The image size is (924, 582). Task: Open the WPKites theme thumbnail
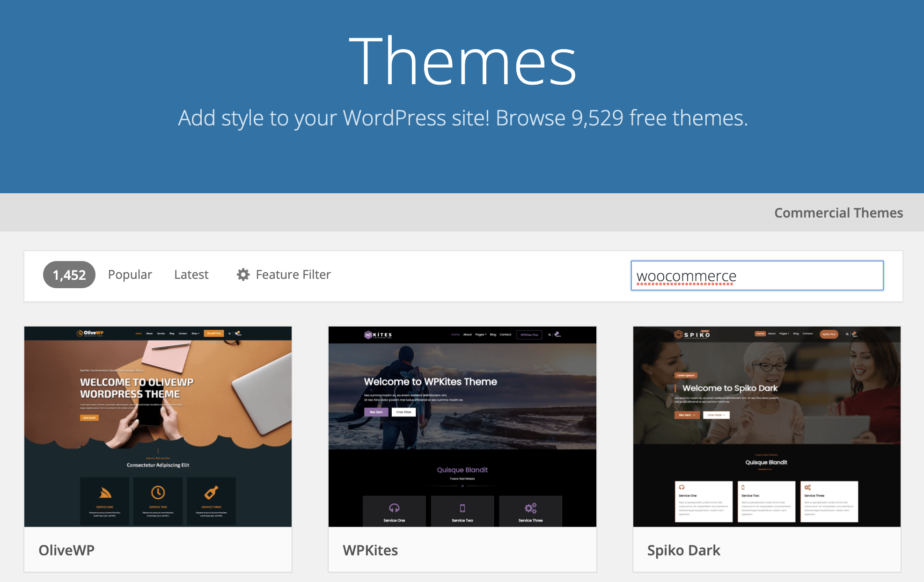tap(462, 427)
